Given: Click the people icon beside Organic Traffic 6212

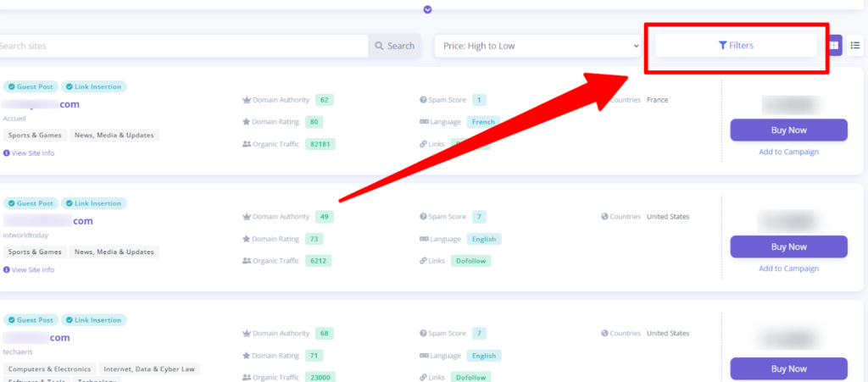Looking at the screenshot, I should coord(247,261).
